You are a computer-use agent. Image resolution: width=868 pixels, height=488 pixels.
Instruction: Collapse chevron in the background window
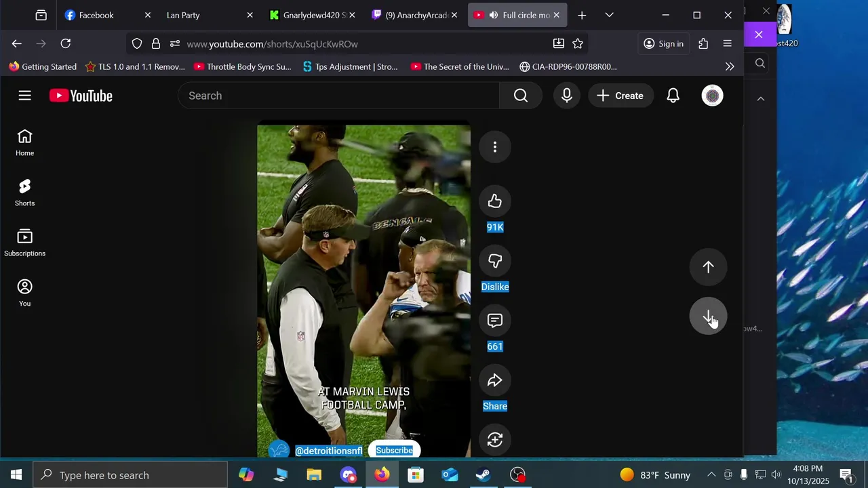tap(761, 99)
